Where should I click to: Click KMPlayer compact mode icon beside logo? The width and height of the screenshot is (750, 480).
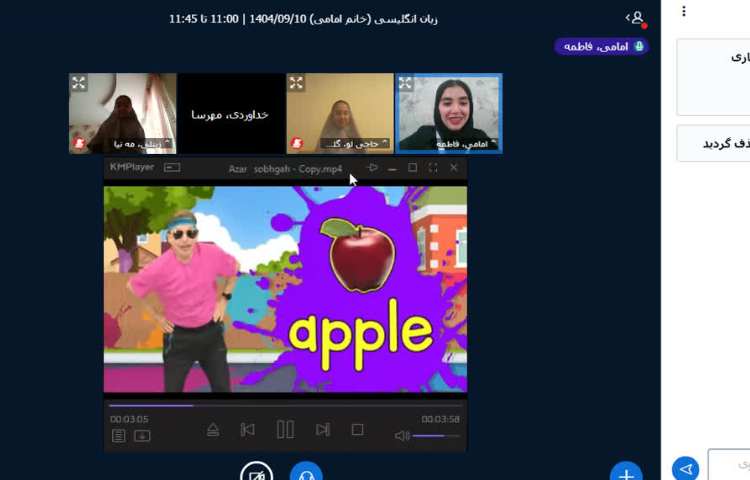click(172, 167)
